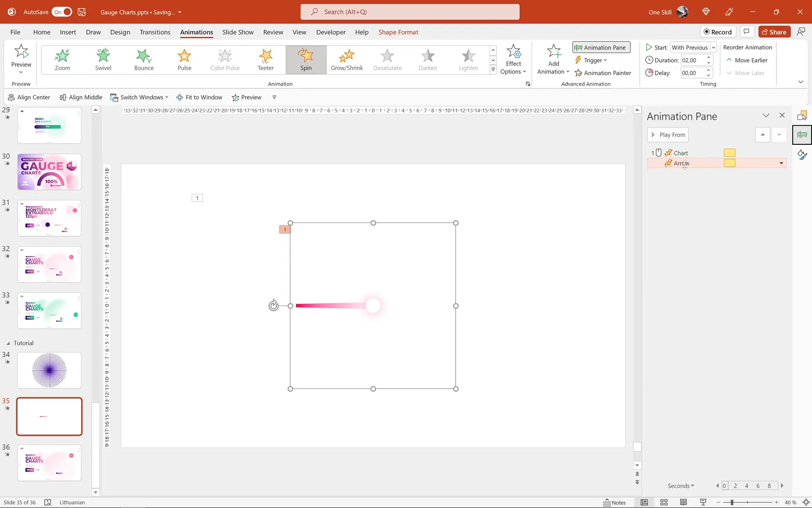The width and height of the screenshot is (812, 508).
Task: Open the Add Animation gallery
Action: 553,59
